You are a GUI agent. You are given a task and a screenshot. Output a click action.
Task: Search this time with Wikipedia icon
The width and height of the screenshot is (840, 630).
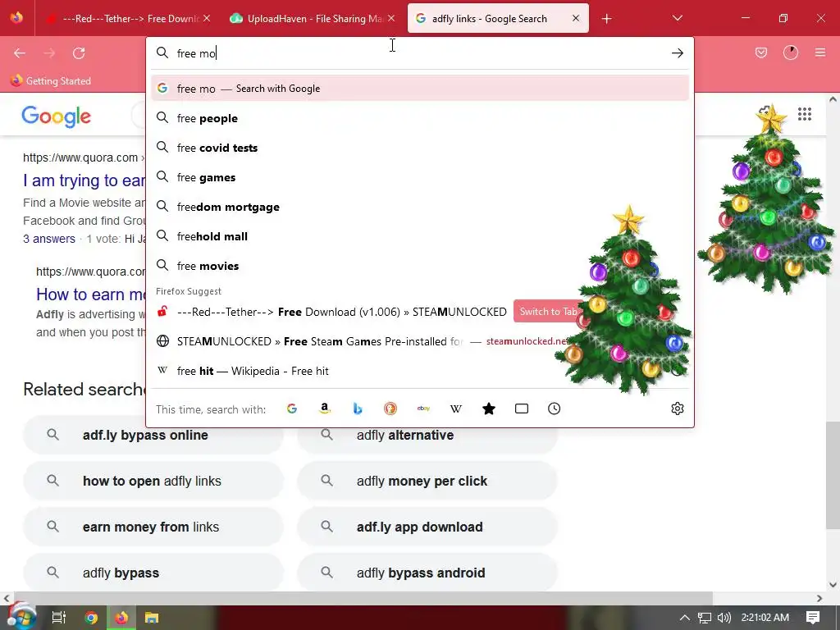pyautogui.click(x=456, y=409)
